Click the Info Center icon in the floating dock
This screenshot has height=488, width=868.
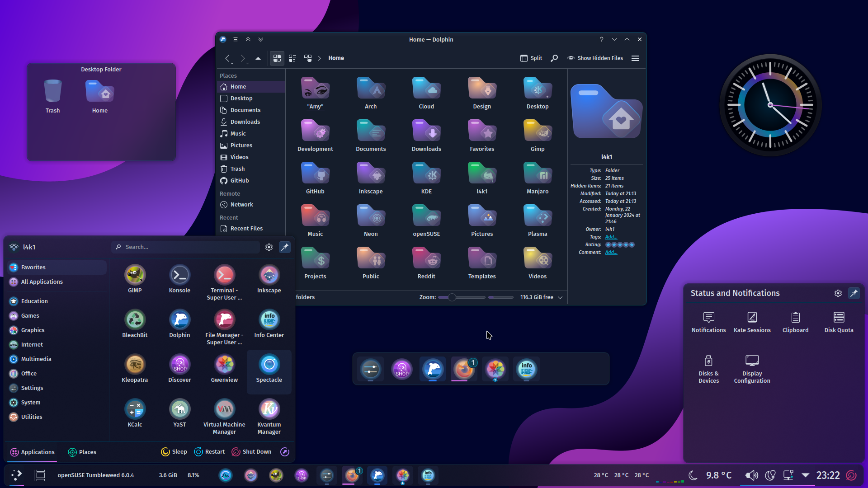pos(526,369)
